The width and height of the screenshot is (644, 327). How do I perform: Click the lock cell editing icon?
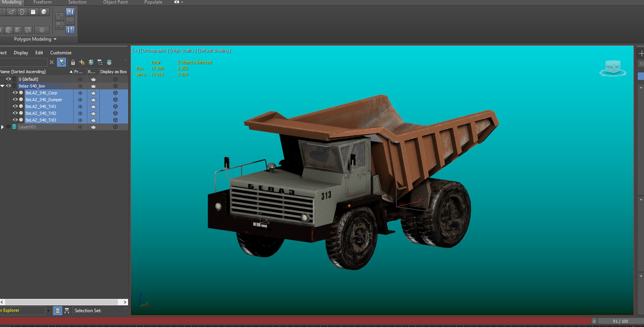tap(73, 62)
